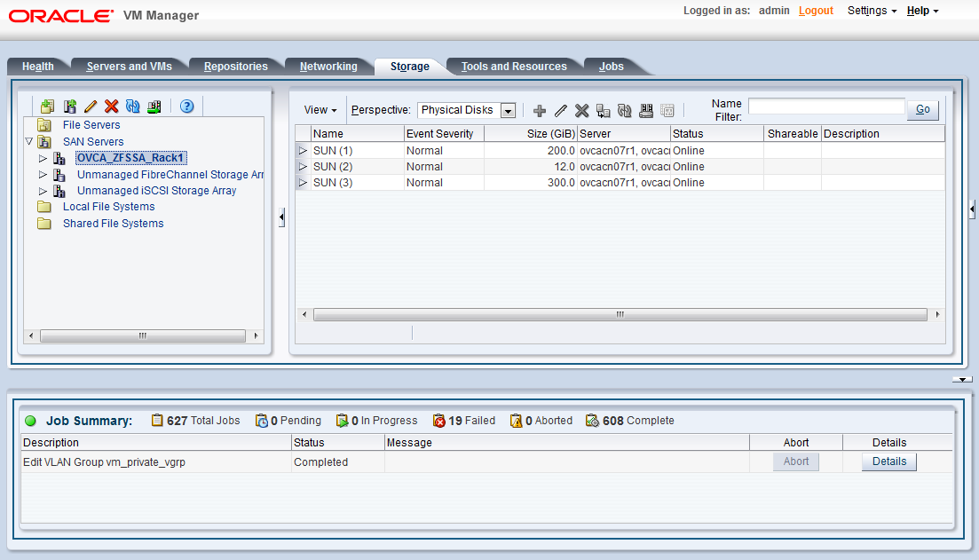Switch to the Servers and VMs tab
This screenshot has width=979, height=560.
tap(130, 67)
